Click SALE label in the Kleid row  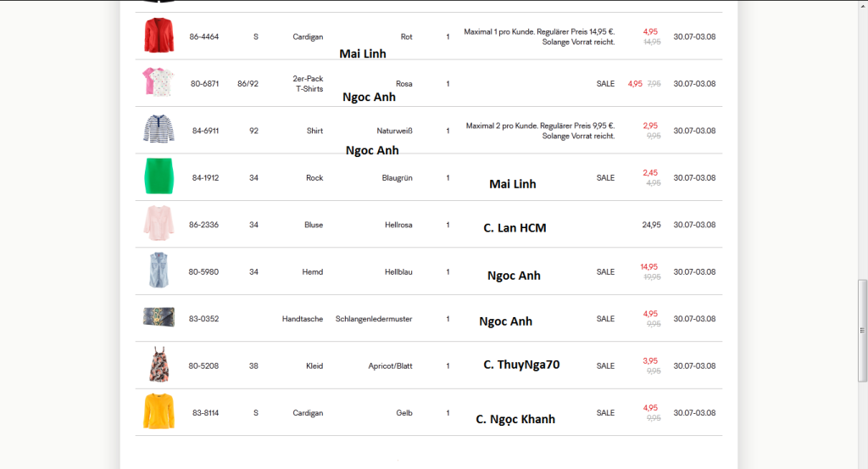pyautogui.click(x=605, y=366)
